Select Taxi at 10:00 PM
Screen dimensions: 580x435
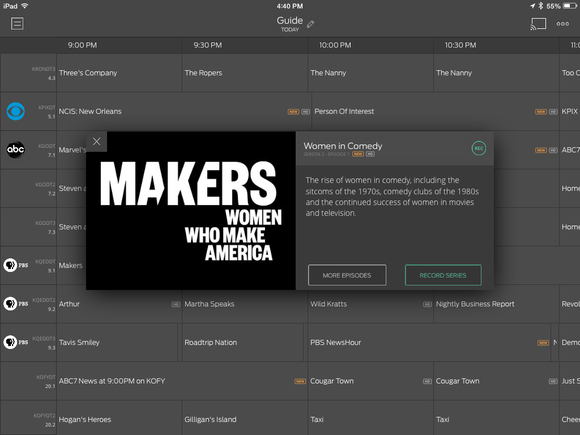pos(371,419)
